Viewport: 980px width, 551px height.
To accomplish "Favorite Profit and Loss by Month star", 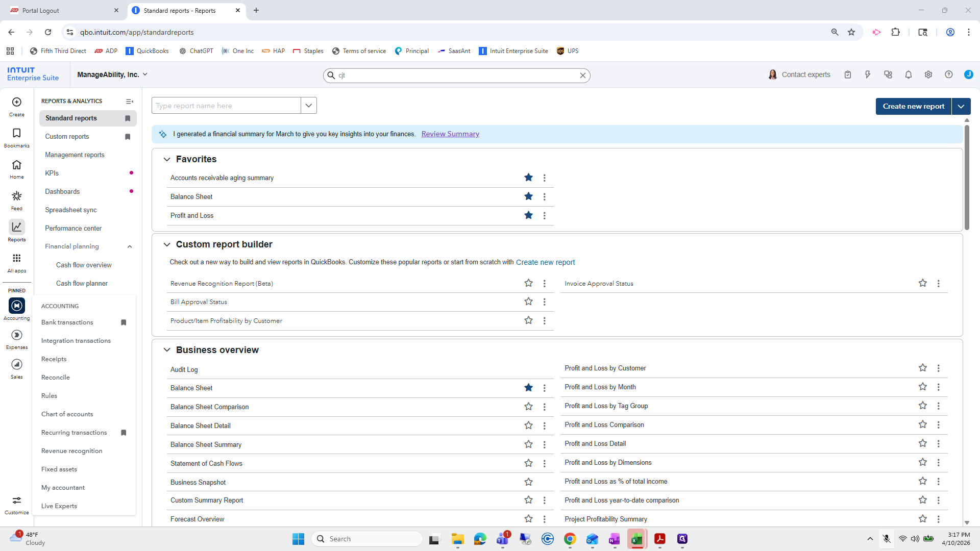I will 923,387.
